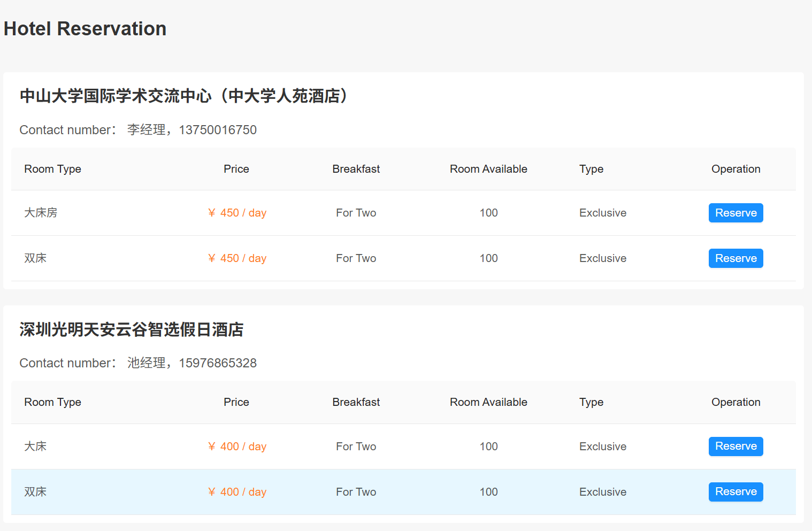Click 李经理's contact number 13750016750
Image resolution: width=812 pixels, height=531 pixels.
tap(218, 129)
